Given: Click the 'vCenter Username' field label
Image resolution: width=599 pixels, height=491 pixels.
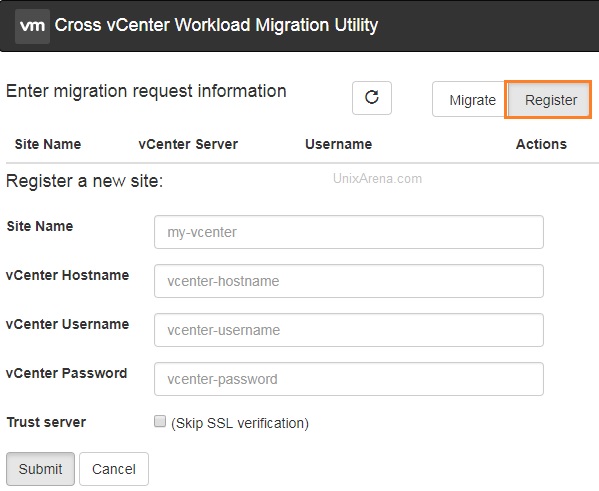Looking at the screenshot, I should click(68, 324).
